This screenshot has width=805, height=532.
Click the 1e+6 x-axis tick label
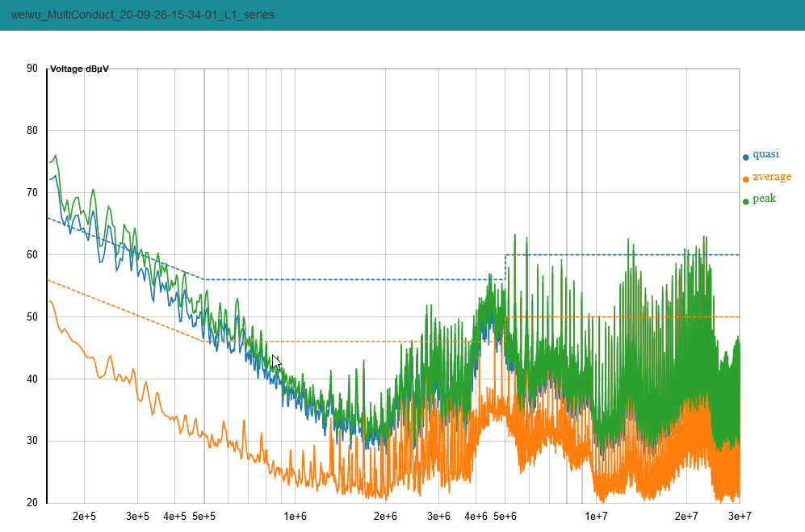[295, 516]
